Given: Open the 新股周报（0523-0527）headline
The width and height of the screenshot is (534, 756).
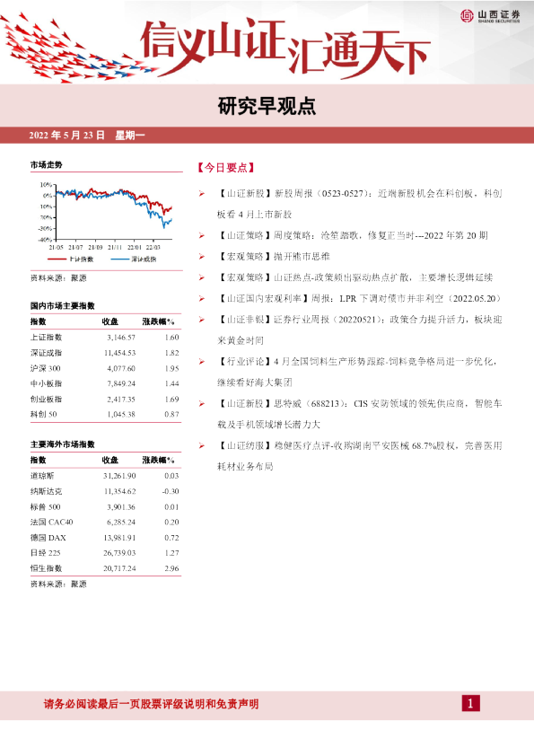Looking at the screenshot, I should point(360,204).
